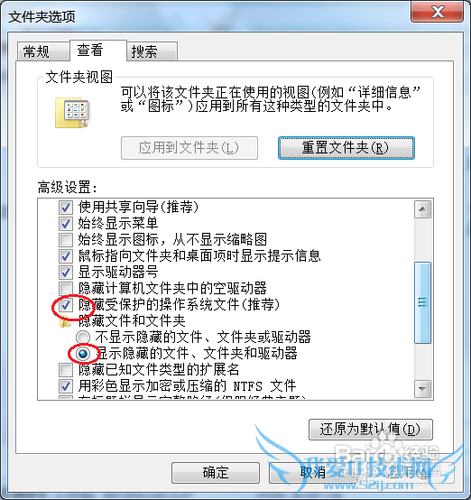Click the scrollbar up arrow
Image resolution: width=471 pixels, height=500 pixels.
(422, 209)
